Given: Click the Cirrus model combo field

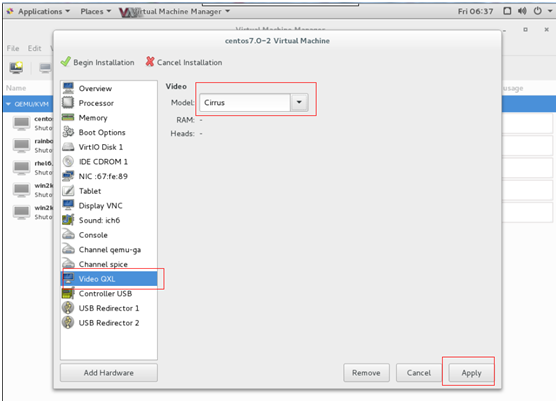Looking at the screenshot, I should click(x=245, y=103).
